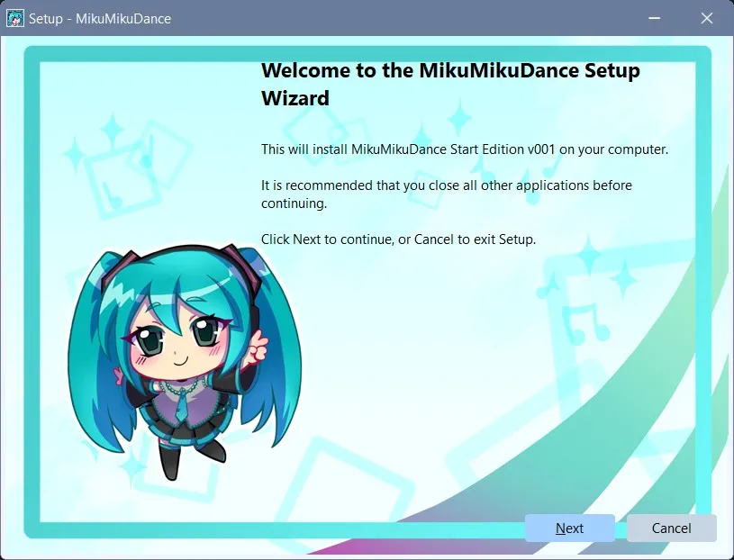This screenshot has width=734, height=560.
Task: Click the 'It is recommended that you close' text
Action: pyautogui.click(x=447, y=194)
